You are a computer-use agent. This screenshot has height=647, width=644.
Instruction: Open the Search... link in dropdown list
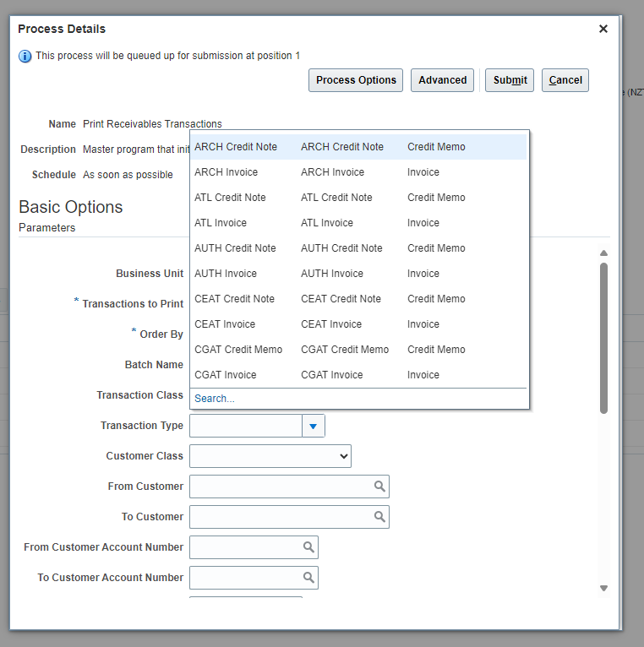coord(215,399)
